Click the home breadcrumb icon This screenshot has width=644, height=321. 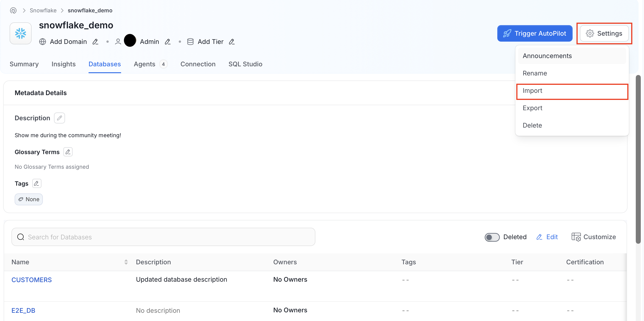(x=13, y=11)
